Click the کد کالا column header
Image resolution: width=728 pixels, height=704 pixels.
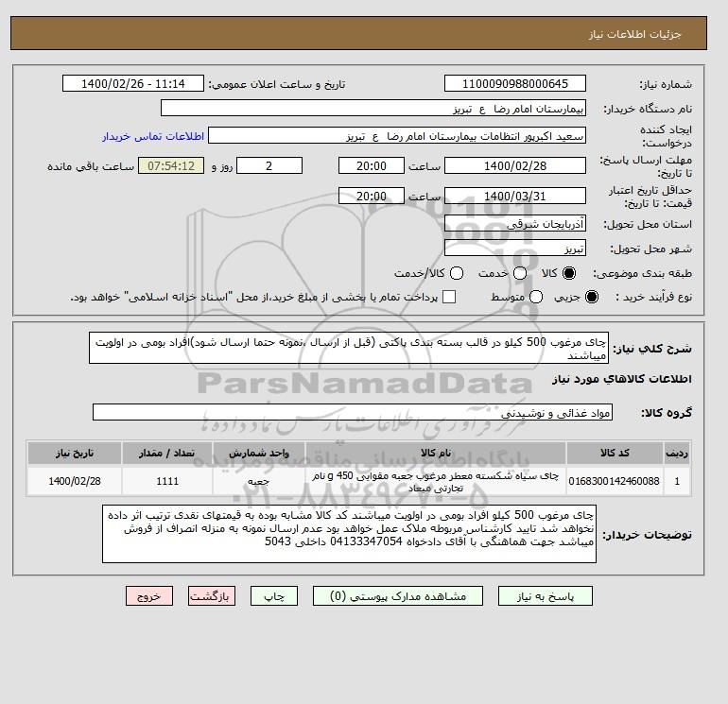[x=615, y=453]
